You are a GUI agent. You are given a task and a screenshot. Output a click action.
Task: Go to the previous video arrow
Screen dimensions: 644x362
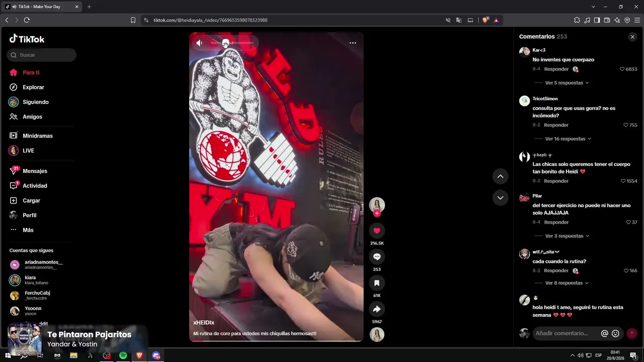500,176
